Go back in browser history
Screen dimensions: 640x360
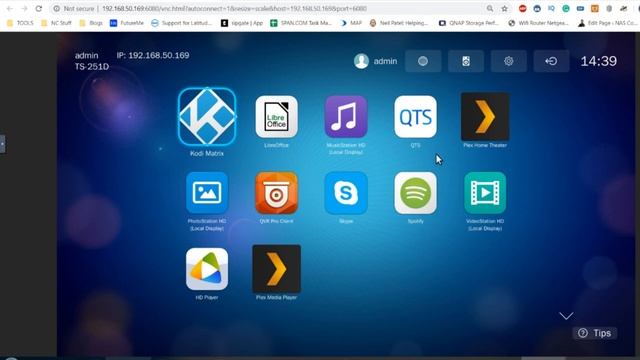pos(10,8)
